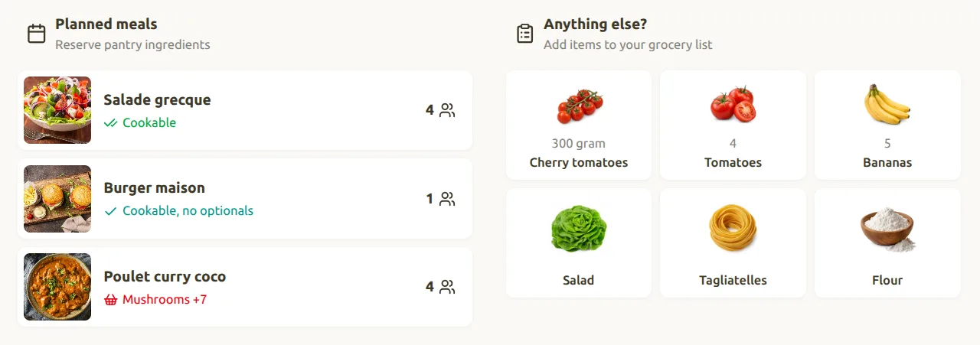Add Tomatoes item to the grocery list
This screenshot has height=345, width=980.
(733, 125)
